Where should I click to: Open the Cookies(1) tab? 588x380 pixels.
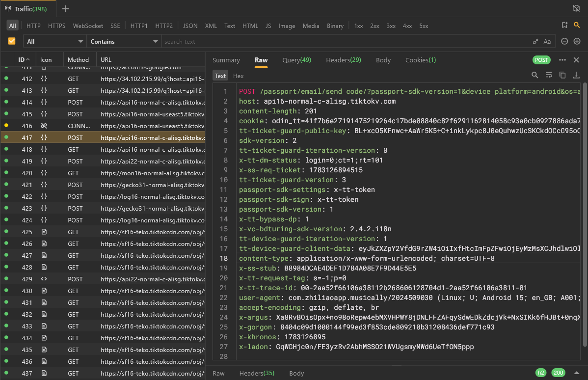click(421, 60)
